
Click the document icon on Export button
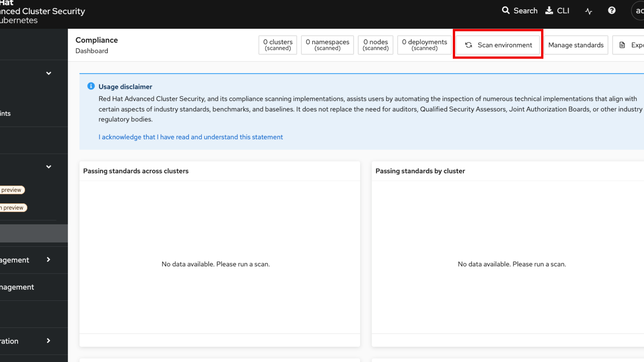[x=622, y=45]
